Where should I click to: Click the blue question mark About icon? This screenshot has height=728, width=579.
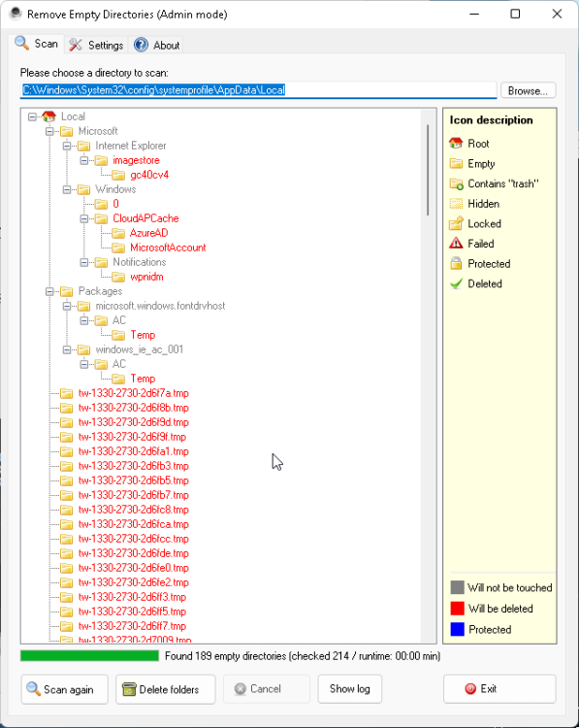pos(141,45)
